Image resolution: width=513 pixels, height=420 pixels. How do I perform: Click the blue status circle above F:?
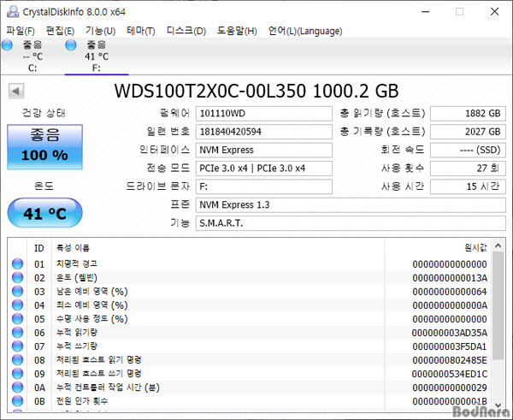coord(71,45)
